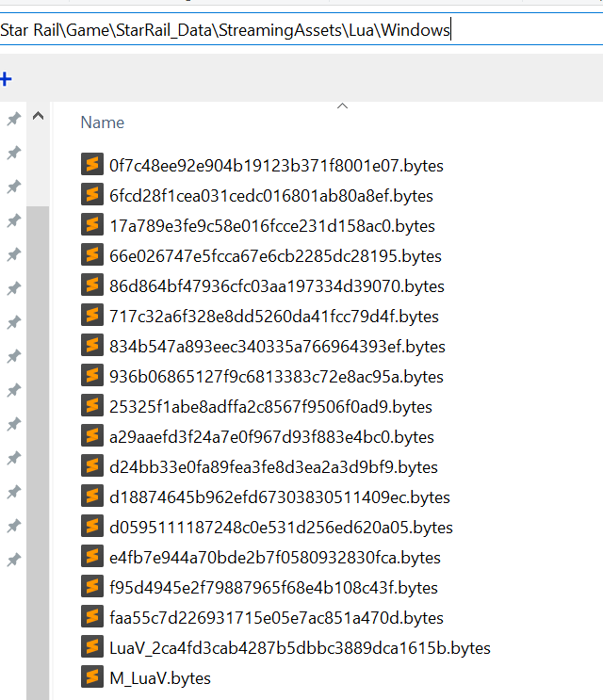The height and width of the screenshot is (700, 603).
Task: Click Sublime icon of M_LuaV.bytes
Action: tap(92, 676)
